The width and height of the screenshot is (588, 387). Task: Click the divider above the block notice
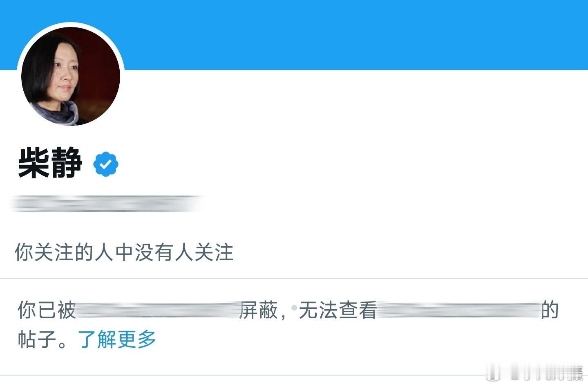[294, 278]
